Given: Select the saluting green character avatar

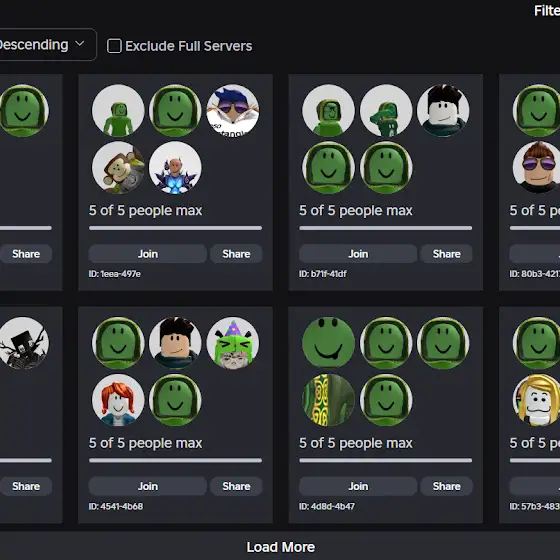Looking at the screenshot, I should click(x=386, y=110).
